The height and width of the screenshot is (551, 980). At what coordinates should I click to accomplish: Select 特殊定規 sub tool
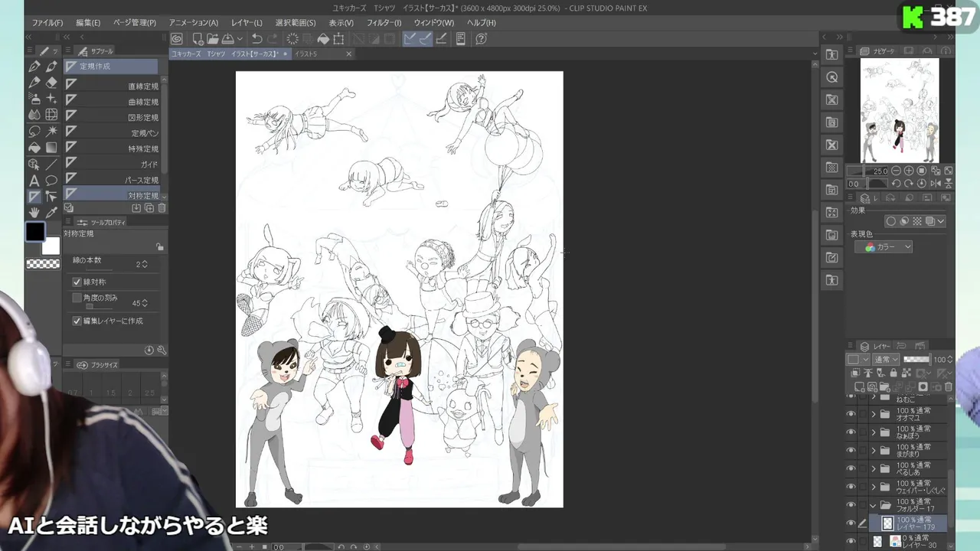click(112, 149)
